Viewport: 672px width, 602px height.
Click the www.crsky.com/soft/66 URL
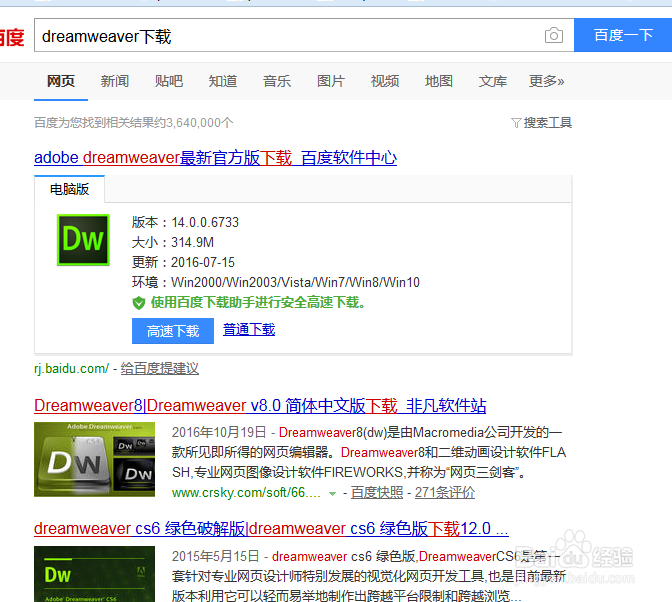(x=246, y=493)
